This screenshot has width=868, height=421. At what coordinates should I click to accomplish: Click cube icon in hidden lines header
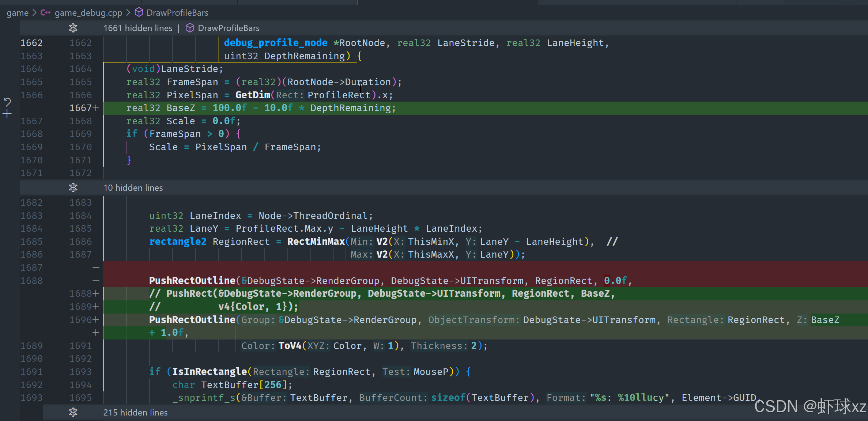point(190,28)
